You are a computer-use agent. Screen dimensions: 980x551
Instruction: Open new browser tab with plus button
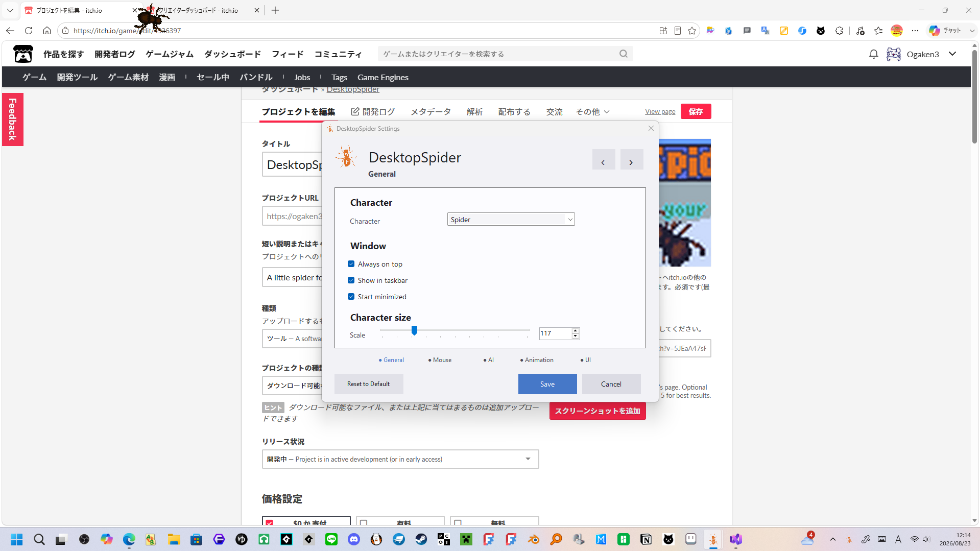[x=275, y=10]
